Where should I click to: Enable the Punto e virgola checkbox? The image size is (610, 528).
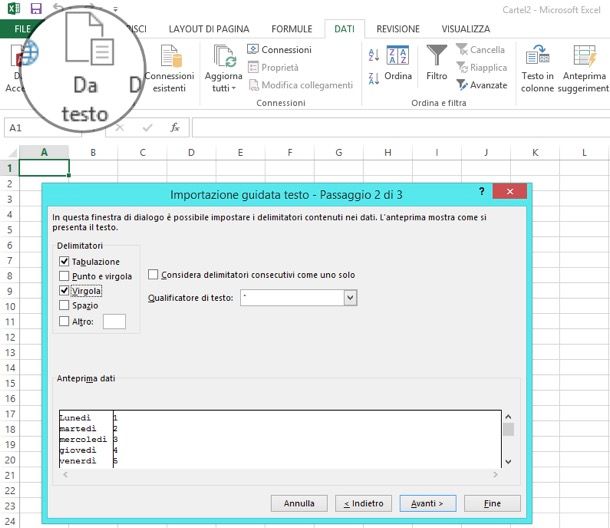coord(65,276)
